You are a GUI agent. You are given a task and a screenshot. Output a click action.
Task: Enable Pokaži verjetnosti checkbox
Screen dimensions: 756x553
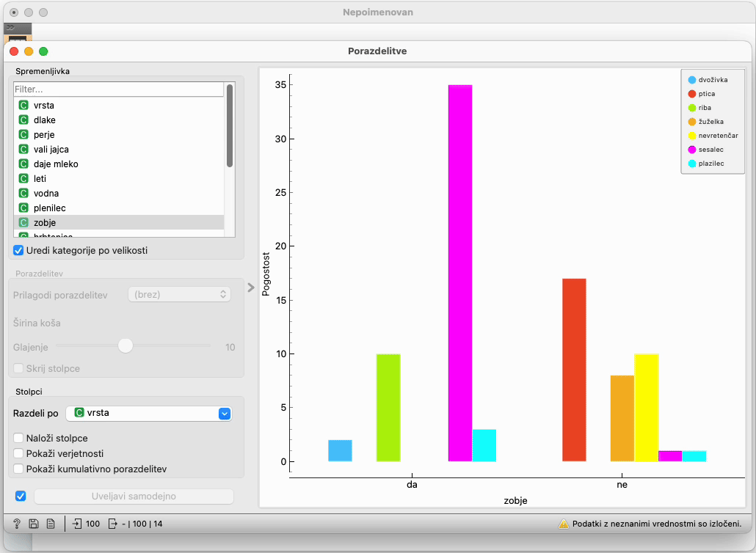point(19,453)
